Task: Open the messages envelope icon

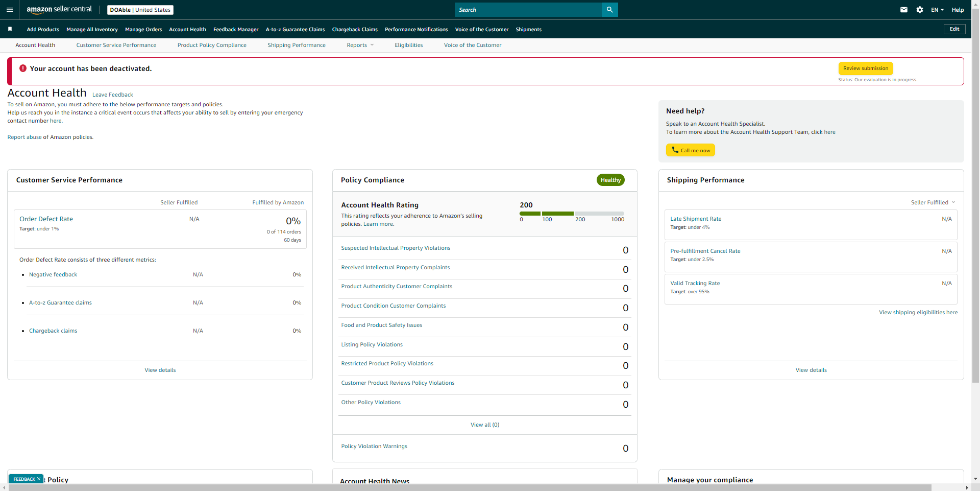Action: click(x=904, y=10)
